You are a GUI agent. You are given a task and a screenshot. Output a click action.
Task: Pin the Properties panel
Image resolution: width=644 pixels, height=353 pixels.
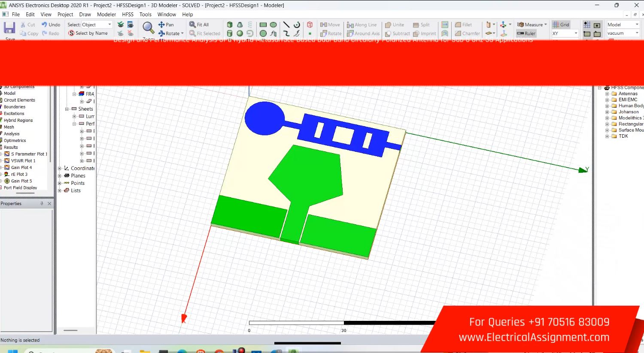coord(42,204)
